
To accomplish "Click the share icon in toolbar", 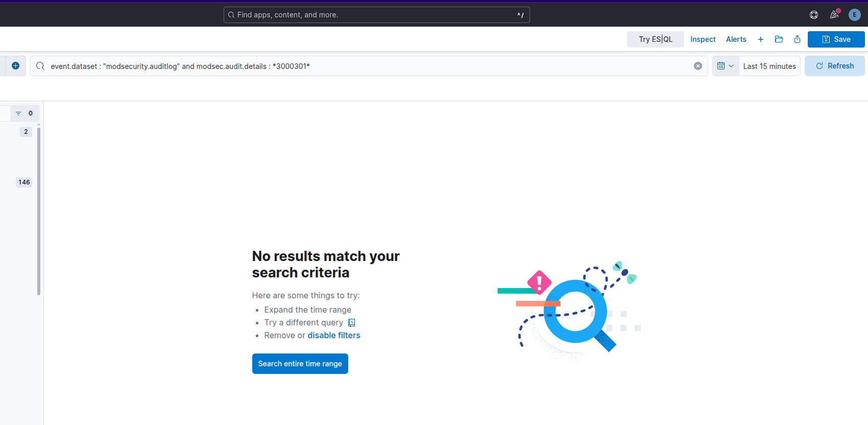I will point(798,39).
